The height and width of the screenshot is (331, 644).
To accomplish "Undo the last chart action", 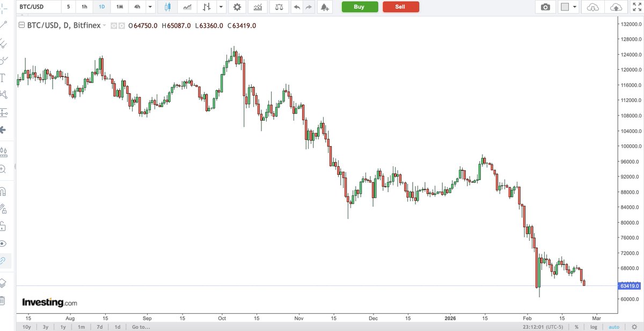I will click(297, 7).
